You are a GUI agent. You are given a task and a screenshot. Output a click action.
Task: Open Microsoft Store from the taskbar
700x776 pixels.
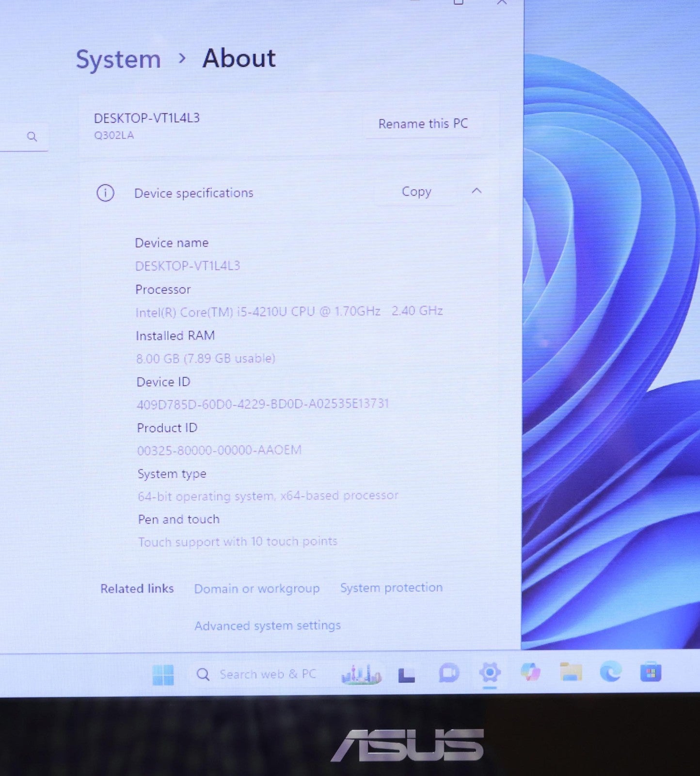click(650, 673)
